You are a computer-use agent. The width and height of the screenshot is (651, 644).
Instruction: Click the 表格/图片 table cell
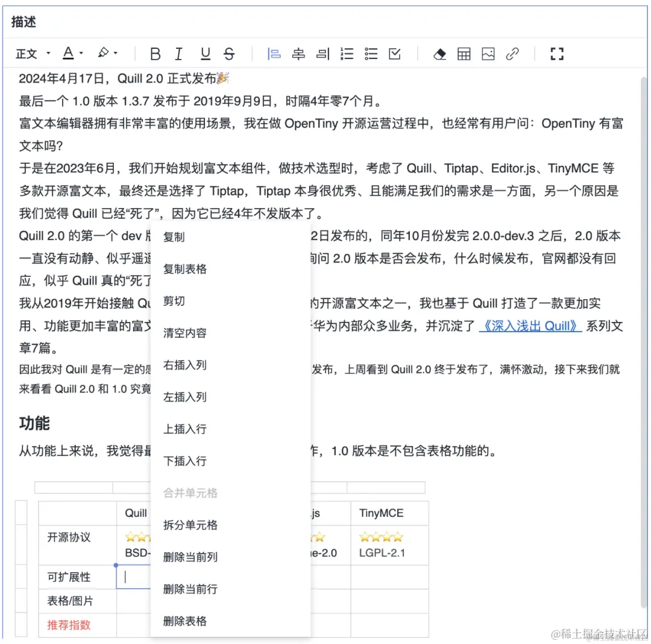click(78, 601)
